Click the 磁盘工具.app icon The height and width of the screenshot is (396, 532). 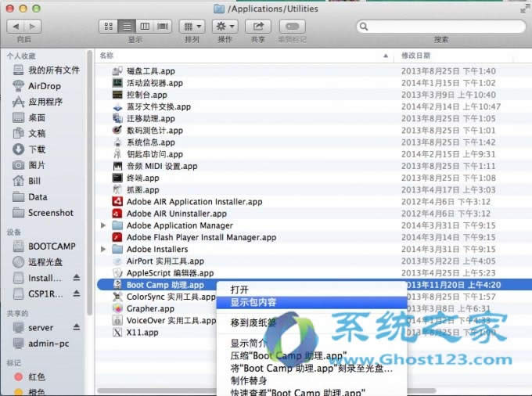click(x=117, y=71)
